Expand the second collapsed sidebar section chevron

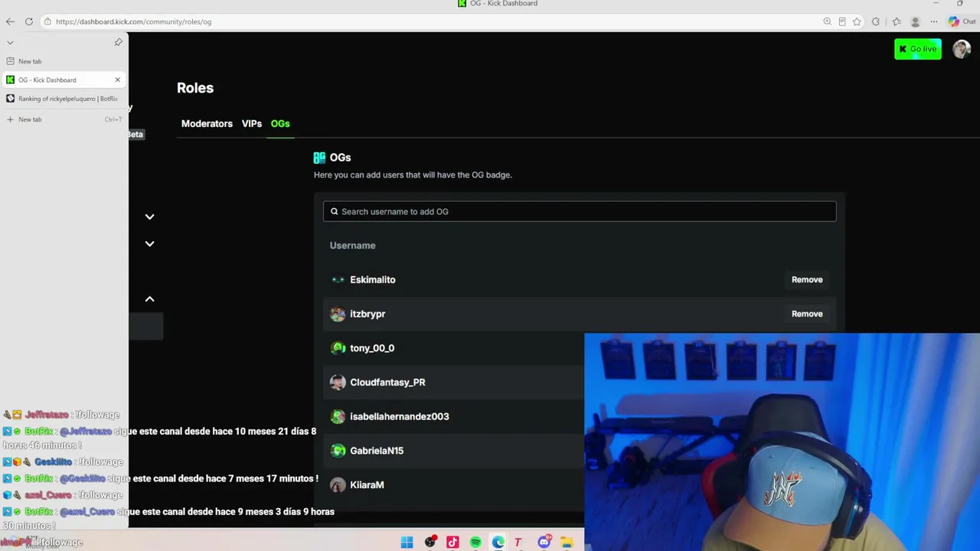(149, 243)
